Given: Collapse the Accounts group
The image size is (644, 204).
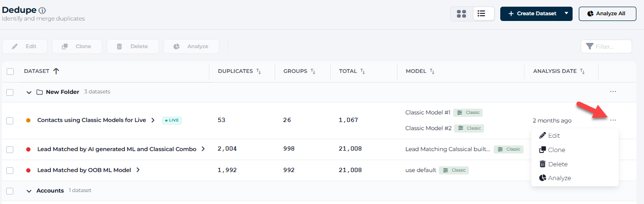Looking at the screenshot, I should coord(29,191).
